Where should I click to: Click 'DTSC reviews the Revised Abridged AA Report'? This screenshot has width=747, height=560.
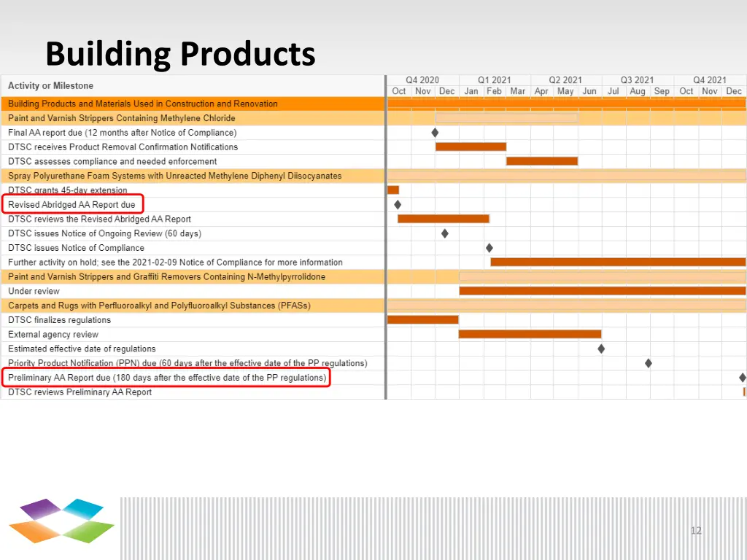point(99,219)
